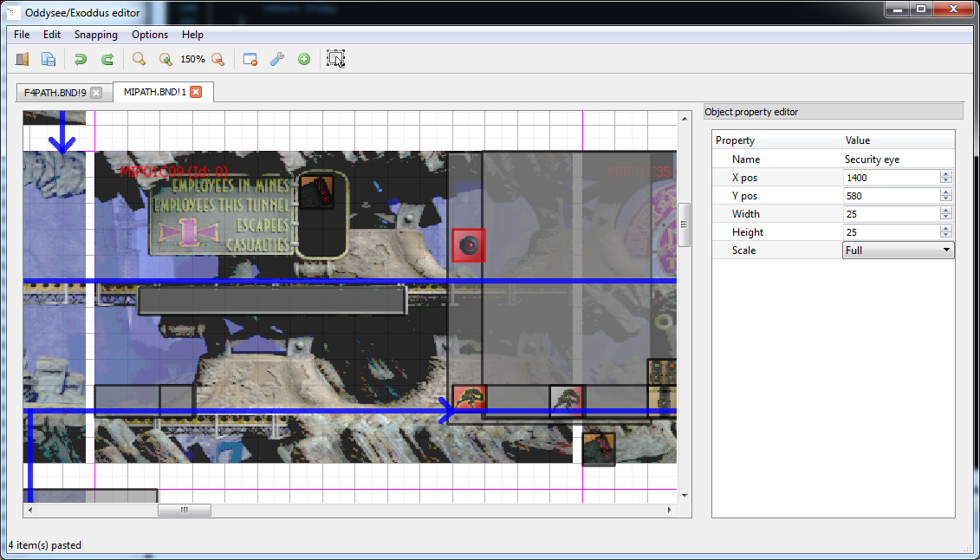
Task: Click the zoom reset magnifier icon
Action: click(139, 59)
